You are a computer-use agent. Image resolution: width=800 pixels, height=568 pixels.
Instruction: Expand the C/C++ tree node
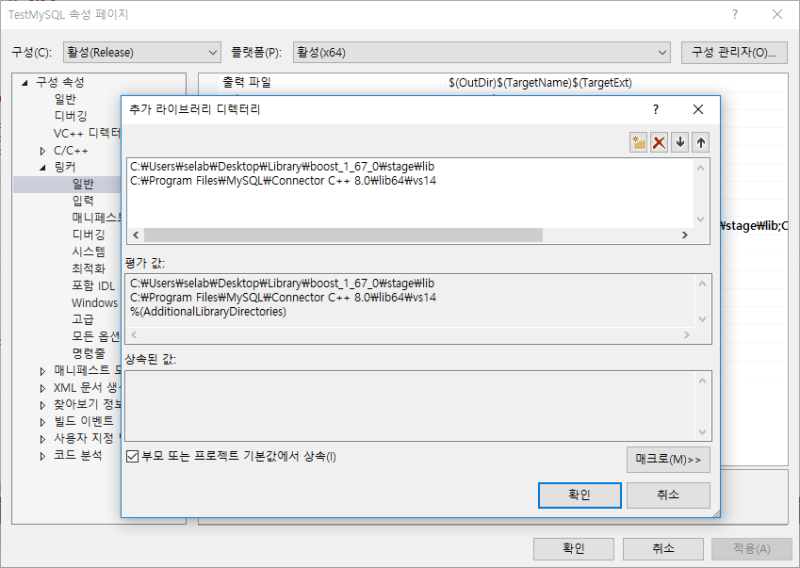click(x=43, y=151)
